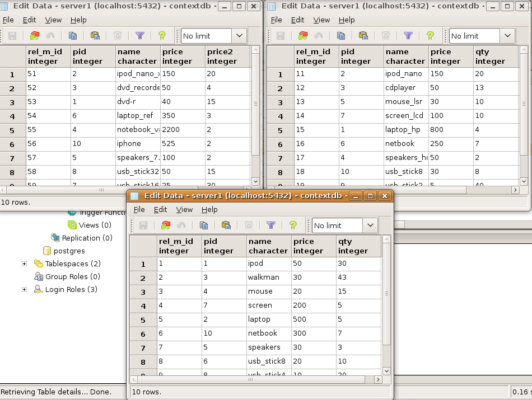Click Paste icon in top-left window toolbar
Screen dimensions: 532x400
tap(95, 36)
